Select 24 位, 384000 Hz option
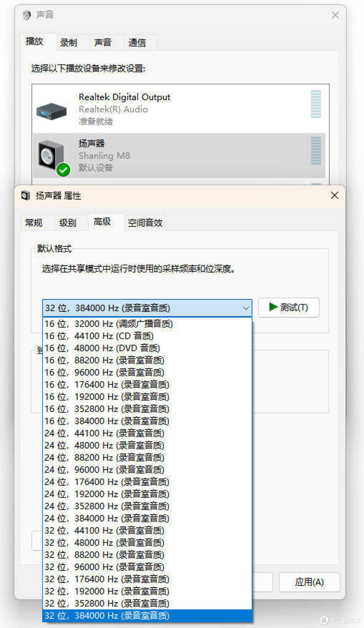This screenshot has height=628, width=364. tap(147, 518)
